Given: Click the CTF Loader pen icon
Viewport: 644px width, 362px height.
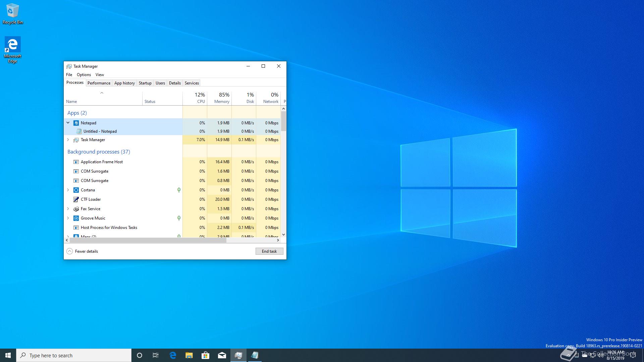Looking at the screenshot, I should click(x=76, y=199).
